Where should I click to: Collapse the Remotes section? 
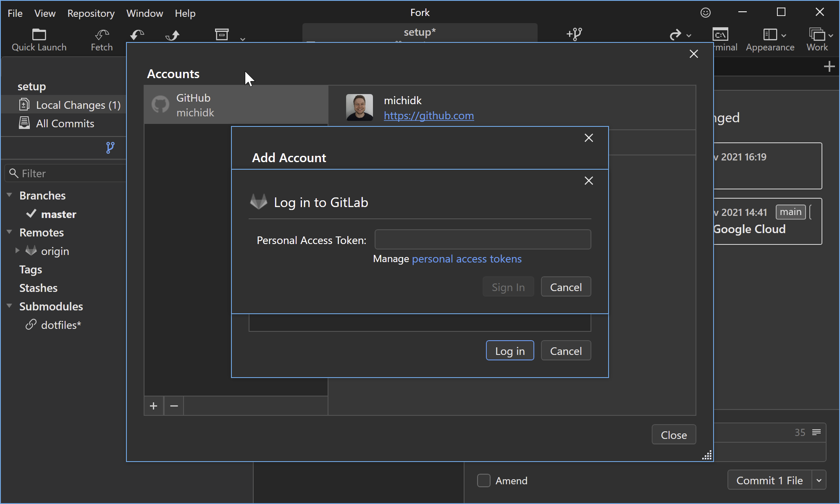[x=9, y=232]
